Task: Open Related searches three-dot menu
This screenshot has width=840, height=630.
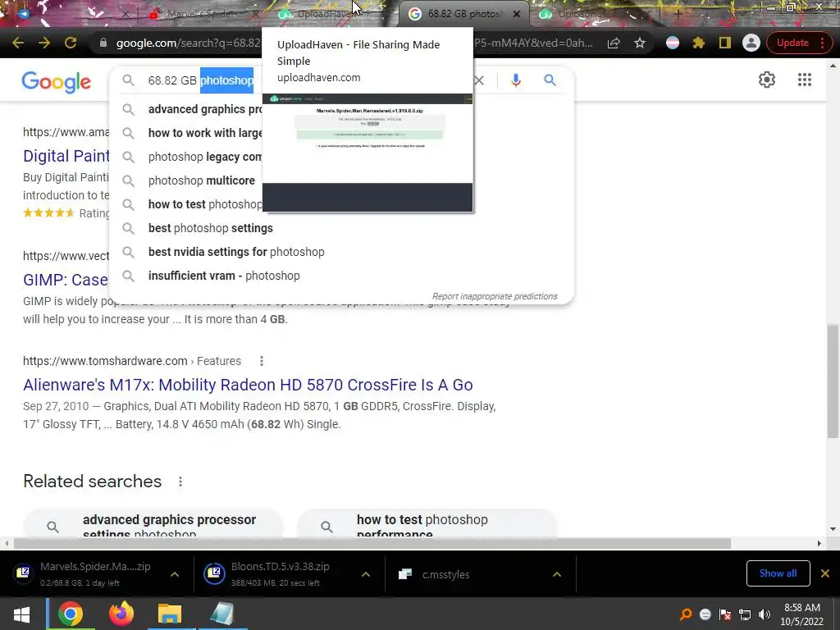Action: coord(180,482)
